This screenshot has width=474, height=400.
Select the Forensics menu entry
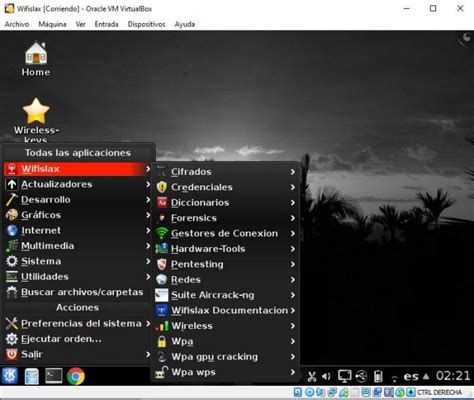(x=226, y=218)
